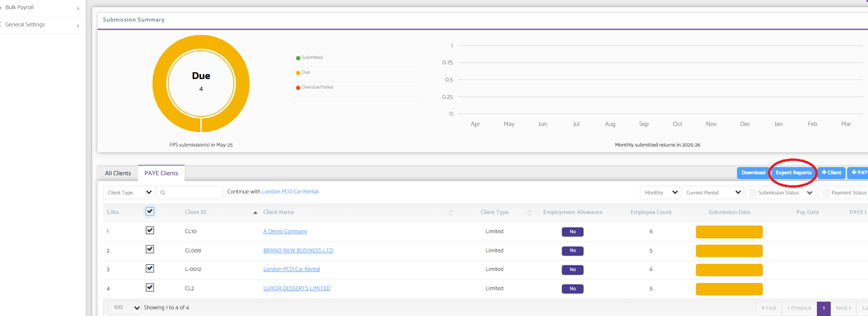Sort by Client Type column arrows
868x316 pixels.
[529, 213]
